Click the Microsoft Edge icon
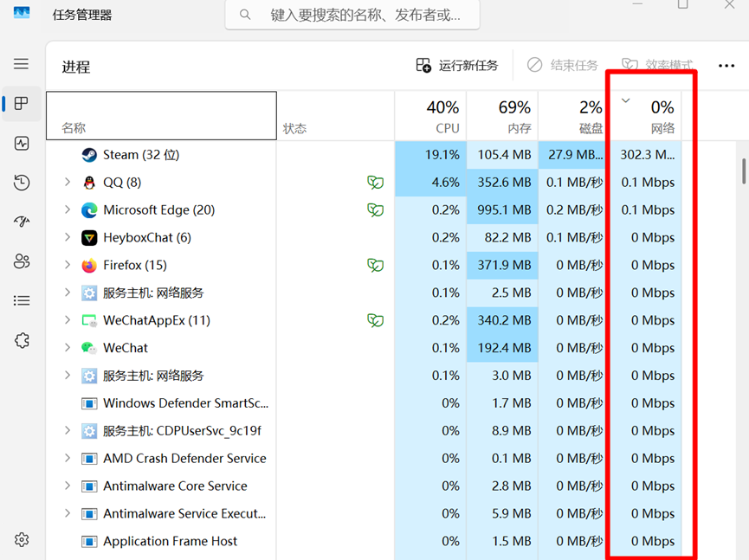The height and width of the screenshot is (560, 749). pyautogui.click(x=89, y=210)
